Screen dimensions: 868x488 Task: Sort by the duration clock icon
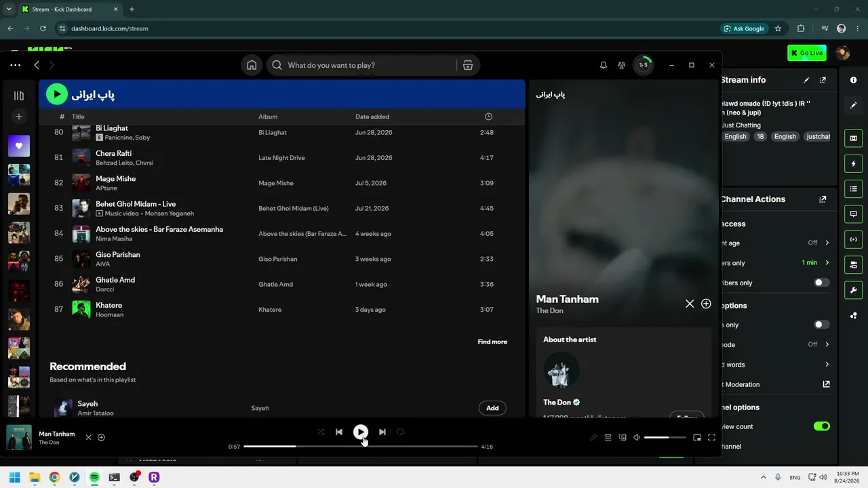[489, 117]
